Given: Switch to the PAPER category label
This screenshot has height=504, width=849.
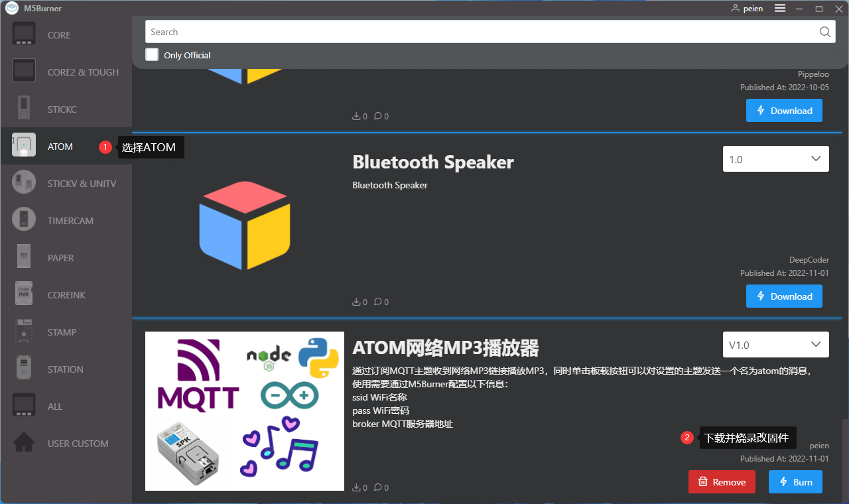Looking at the screenshot, I should coord(61,258).
